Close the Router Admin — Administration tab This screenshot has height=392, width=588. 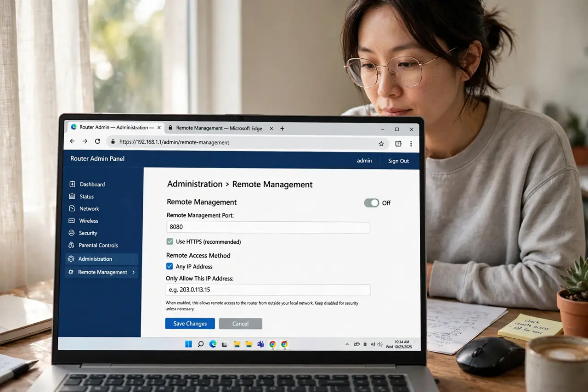(x=159, y=128)
